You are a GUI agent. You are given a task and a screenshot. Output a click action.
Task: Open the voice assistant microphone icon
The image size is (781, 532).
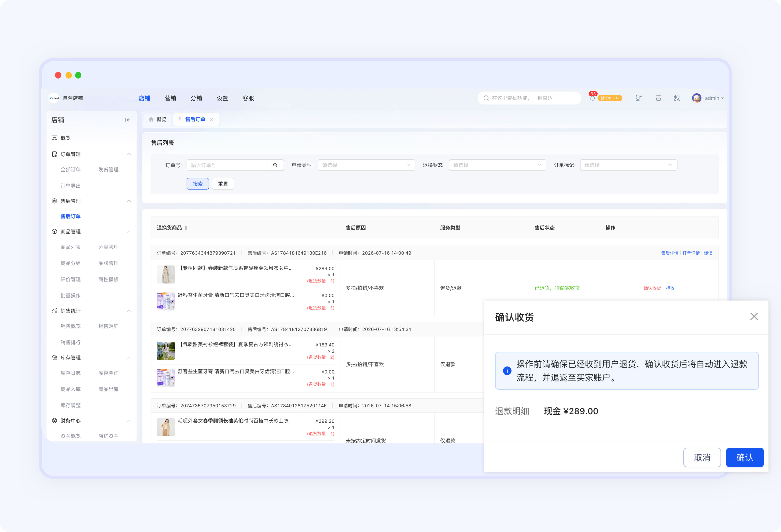[638, 98]
